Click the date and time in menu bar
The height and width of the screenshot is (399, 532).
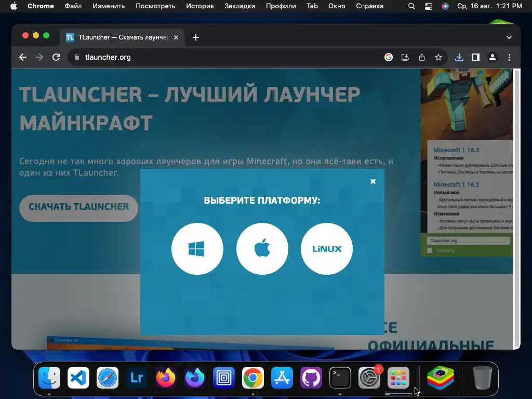(x=489, y=6)
